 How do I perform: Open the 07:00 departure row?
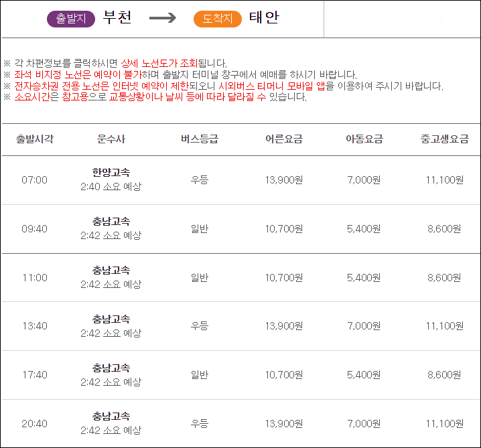point(240,180)
